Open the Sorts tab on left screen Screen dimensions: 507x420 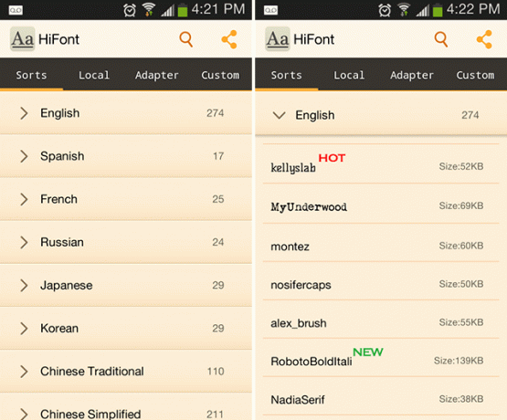coord(31,75)
